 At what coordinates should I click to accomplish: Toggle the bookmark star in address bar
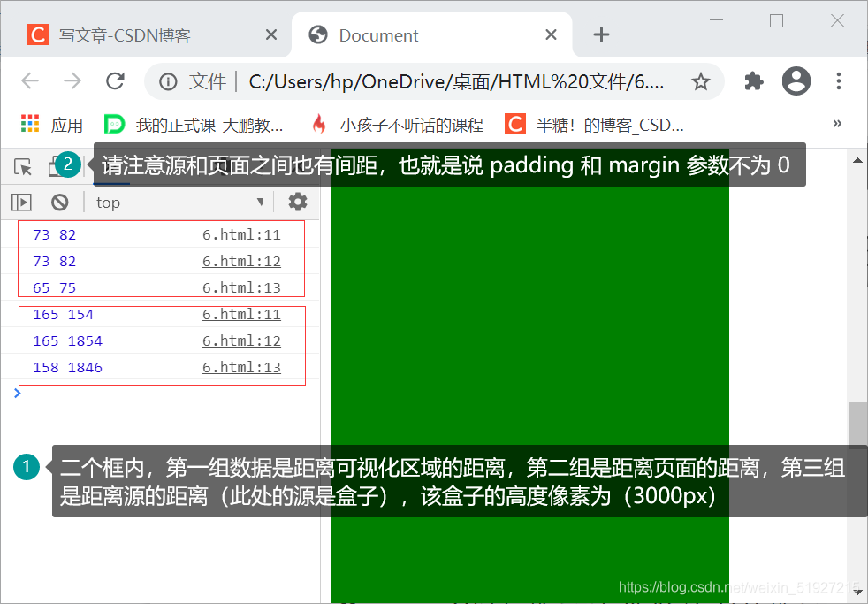[x=701, y=80]
